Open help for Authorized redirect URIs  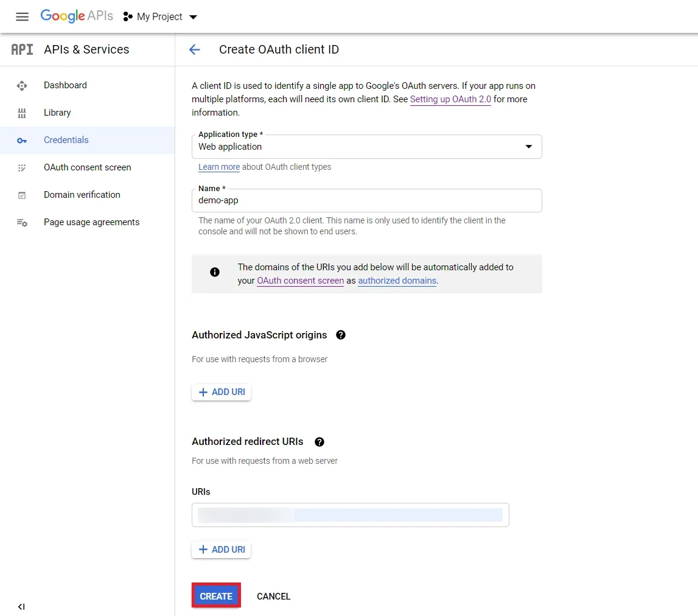point(319,441)
